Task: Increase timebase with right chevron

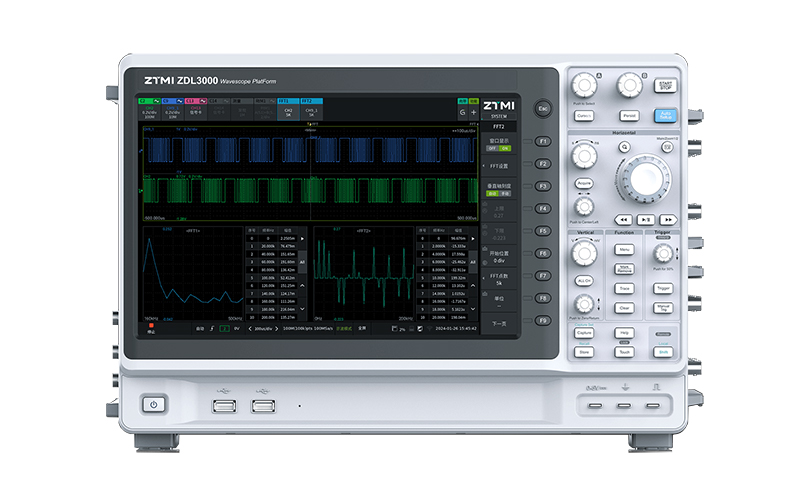Action: [277, 329]
